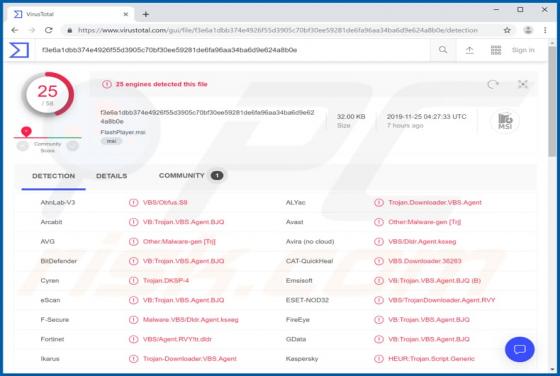Click the Arcabit detection result
This screenshot has height=376, width=560.
183,222
